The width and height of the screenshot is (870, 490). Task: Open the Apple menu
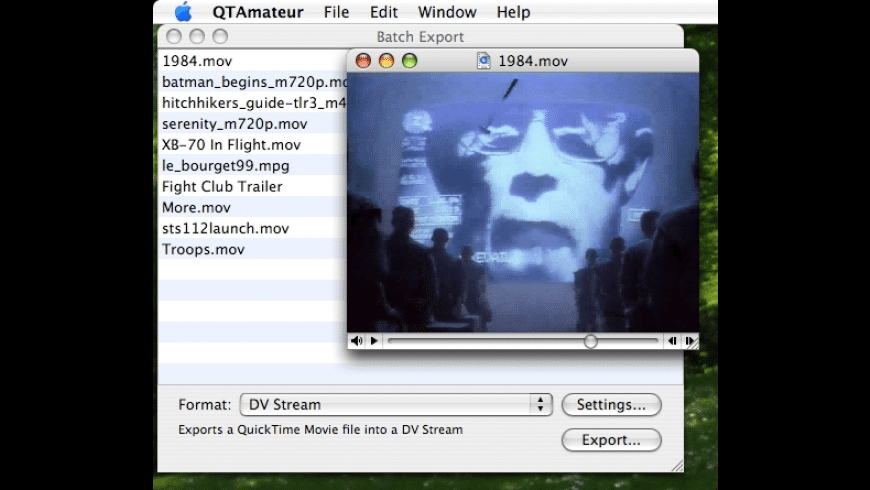point(183,12)
